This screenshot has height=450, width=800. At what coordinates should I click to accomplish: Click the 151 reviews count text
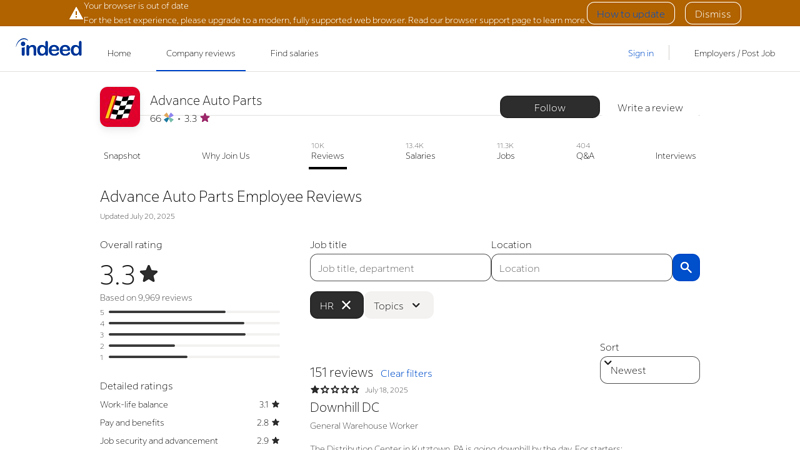pos(341,372)
